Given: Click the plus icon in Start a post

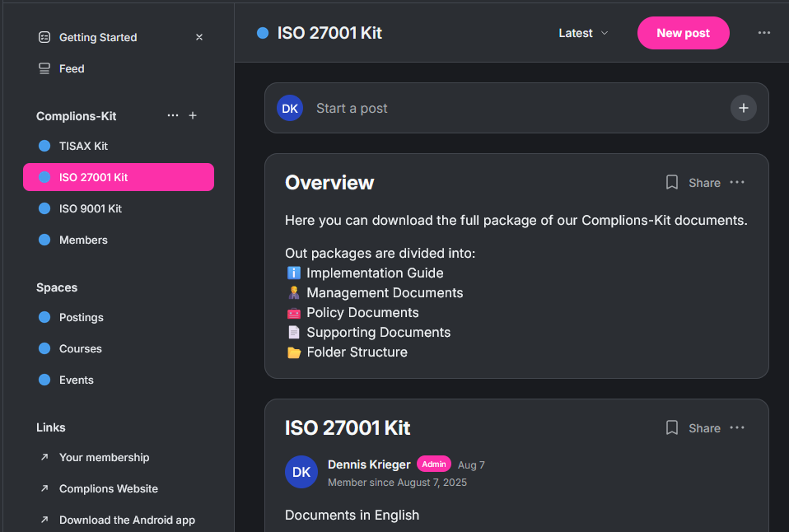Looking at the screenshot, I should (x=743, y=108).
